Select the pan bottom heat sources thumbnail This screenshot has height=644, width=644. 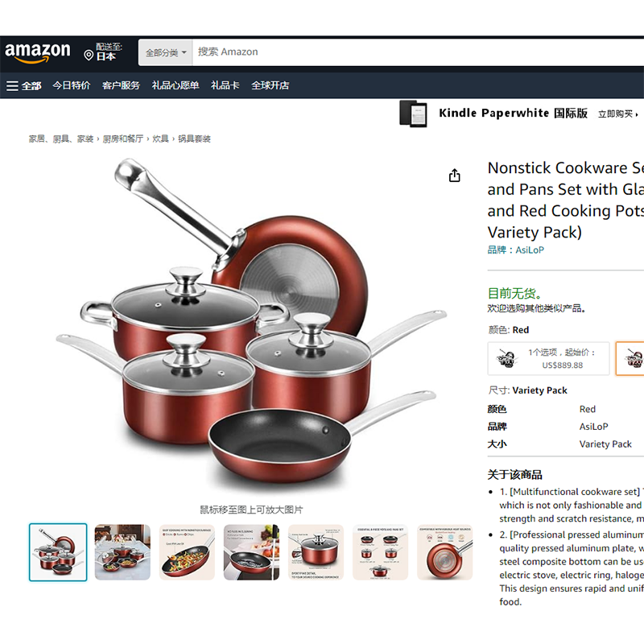[445, 552]
